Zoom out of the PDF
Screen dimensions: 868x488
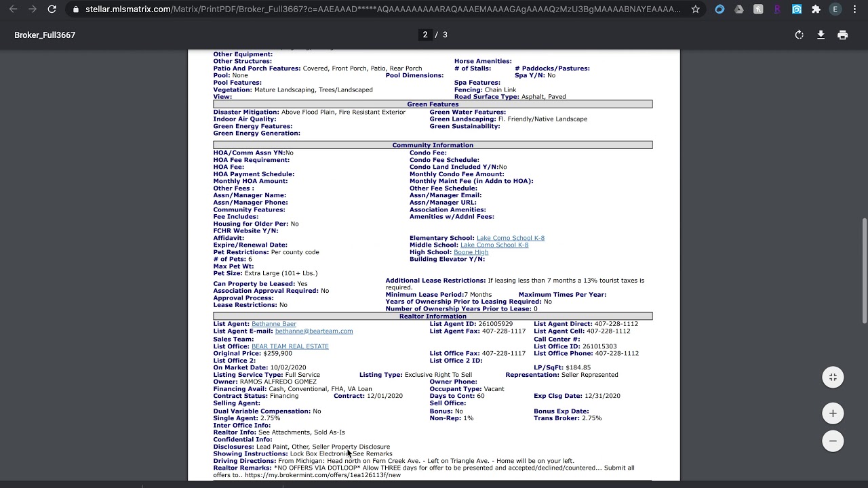[833, 441]
